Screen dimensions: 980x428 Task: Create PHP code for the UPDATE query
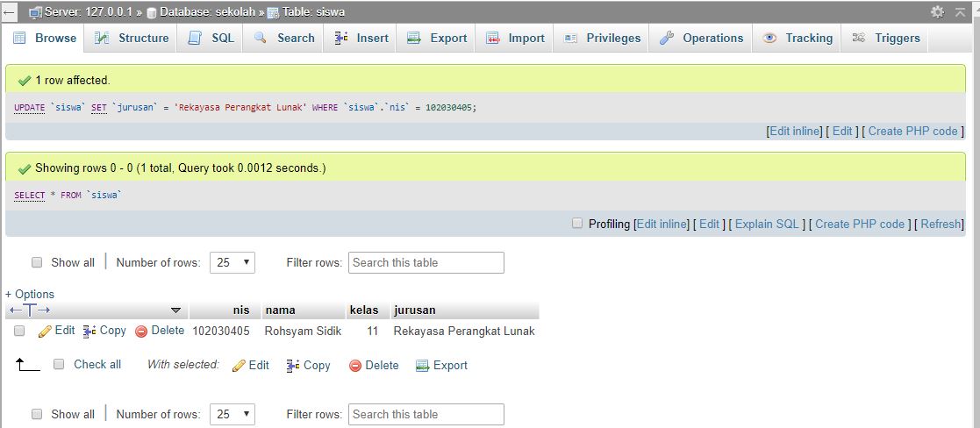pyautogui.click(x=912, y=132)
